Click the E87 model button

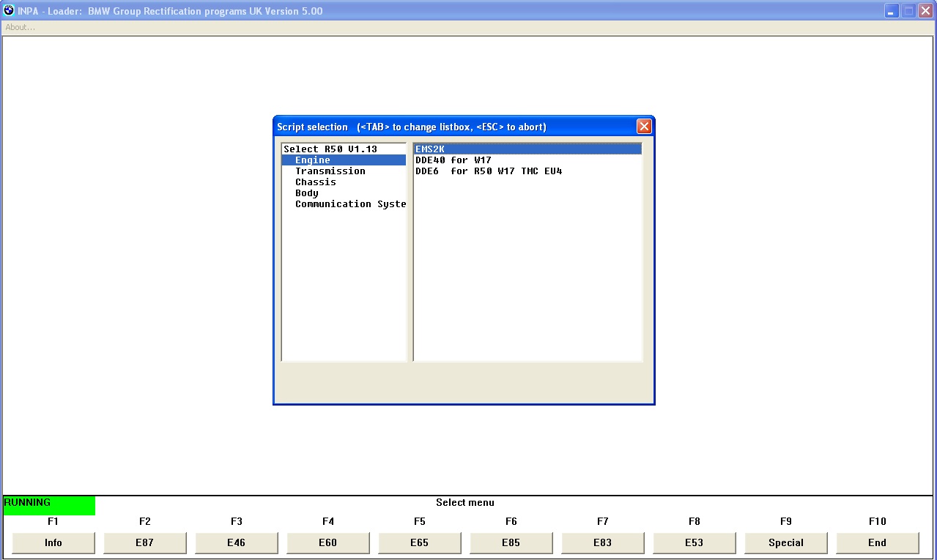144,542
